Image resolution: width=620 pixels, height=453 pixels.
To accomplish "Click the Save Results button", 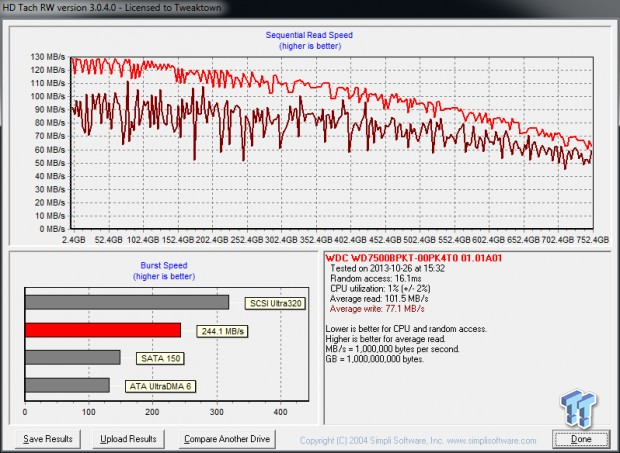I will click(48, 439).
